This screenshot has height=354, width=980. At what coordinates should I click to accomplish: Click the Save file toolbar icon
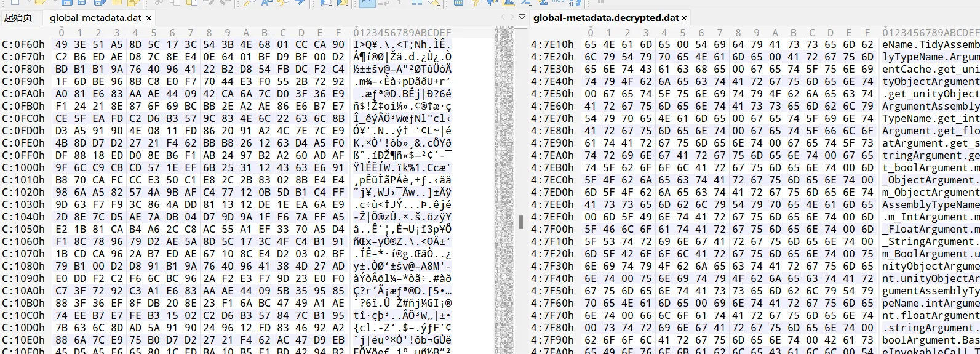pyautogui.click(x=66, y=2)
